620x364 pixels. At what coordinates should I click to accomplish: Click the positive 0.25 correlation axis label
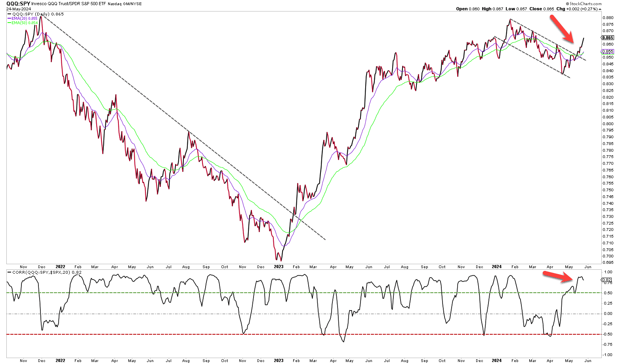click(x=609, y=303)
